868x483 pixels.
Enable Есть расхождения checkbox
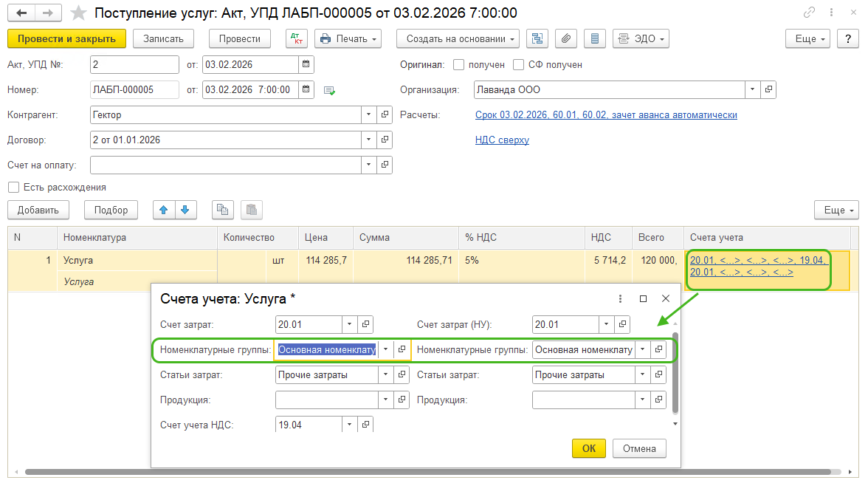pos(13,187)
